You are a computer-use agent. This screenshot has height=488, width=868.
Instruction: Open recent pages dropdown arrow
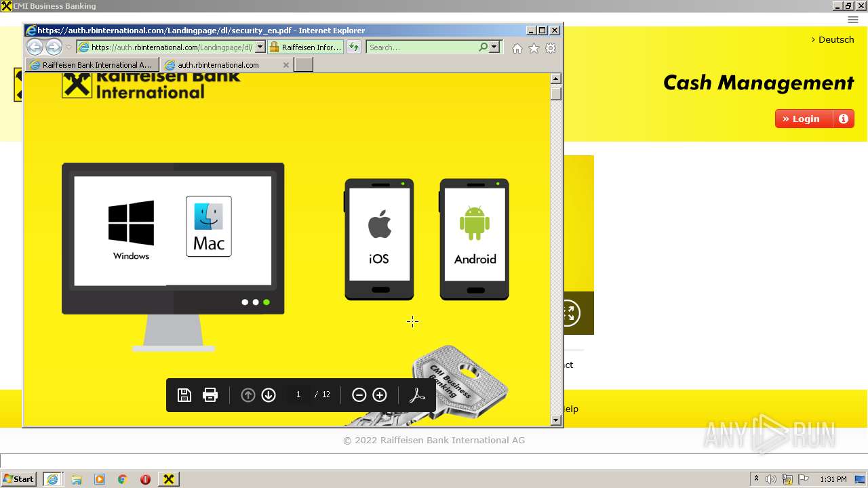click(68, 47)
